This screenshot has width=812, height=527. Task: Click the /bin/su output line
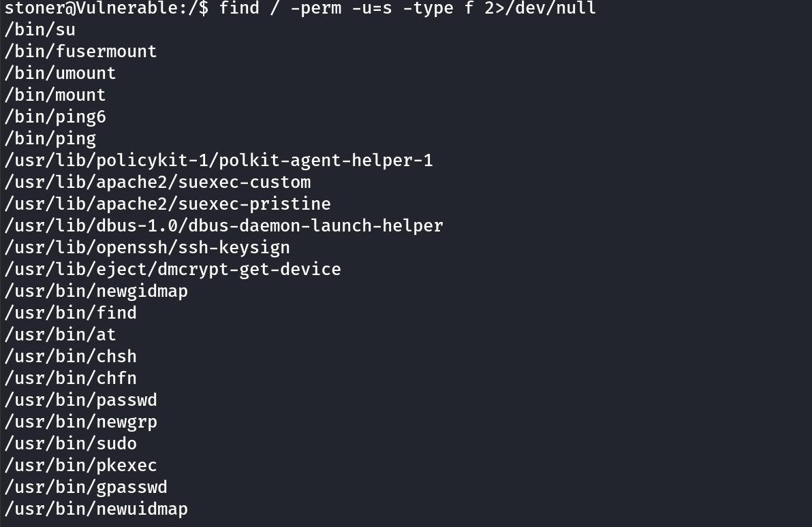coord(40,30)
